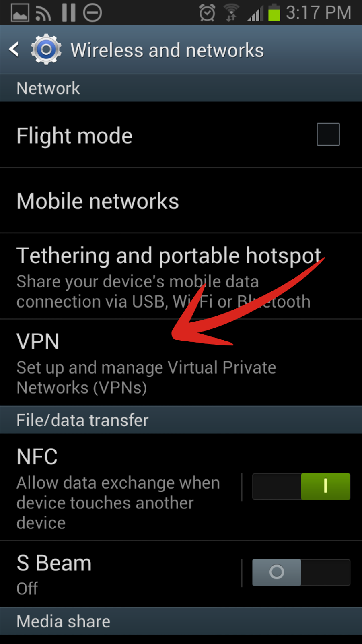The image size is (362, 644).
Task: Tap the alarm clock status icon
Action: (x=207, y=12)
